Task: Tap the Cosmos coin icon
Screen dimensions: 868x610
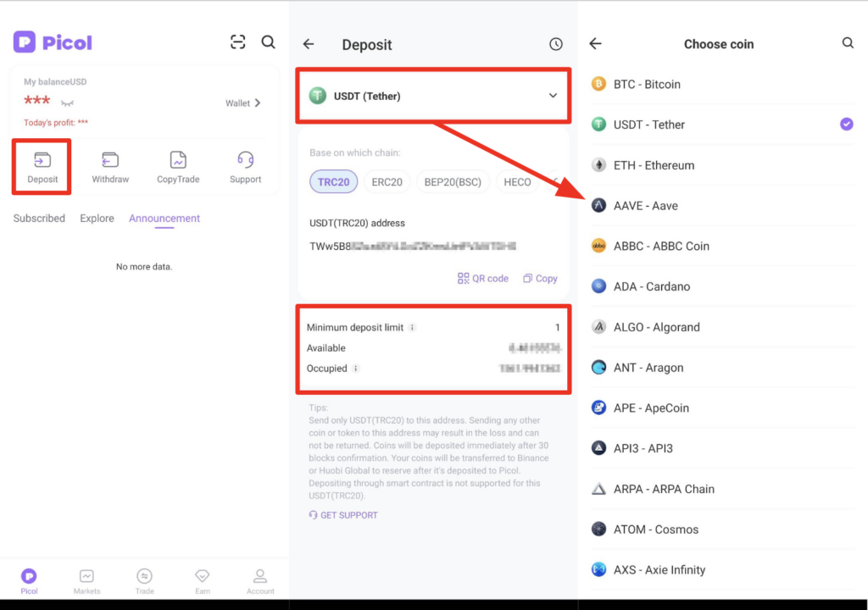Action: click(598, 529)
